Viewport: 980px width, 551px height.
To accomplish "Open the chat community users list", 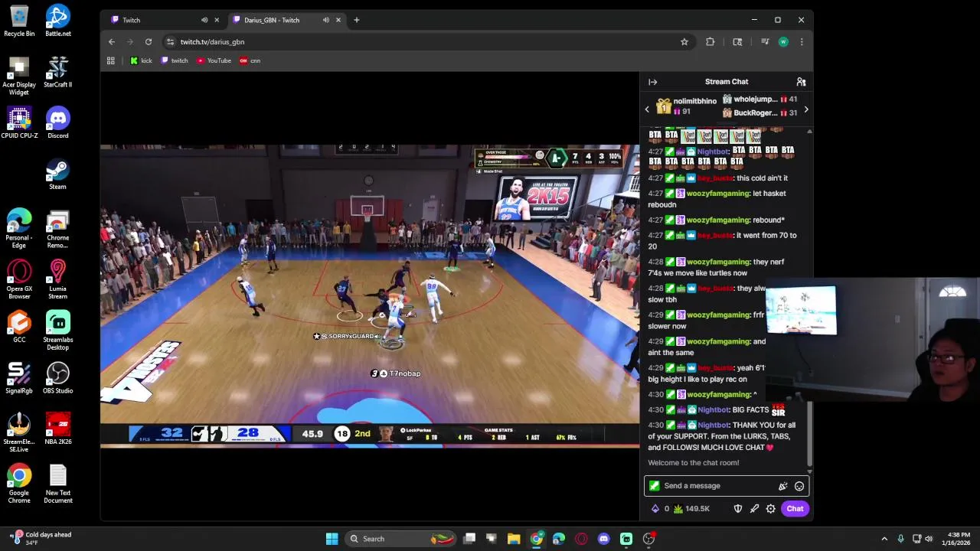I will click(x=801, y=82).
